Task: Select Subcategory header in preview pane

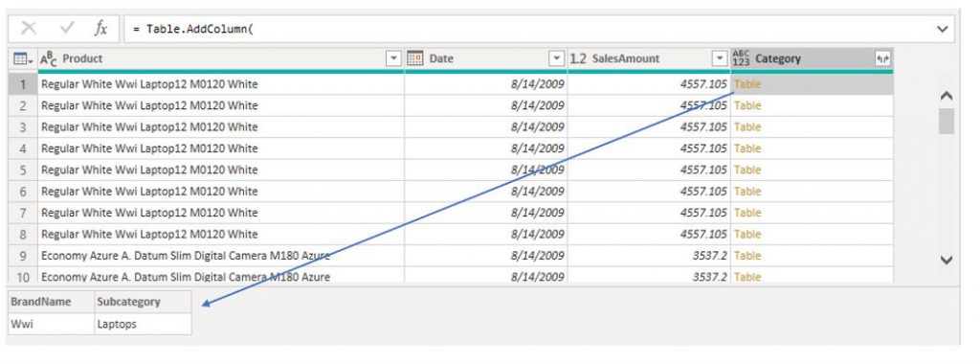Action: coord(129,302)
